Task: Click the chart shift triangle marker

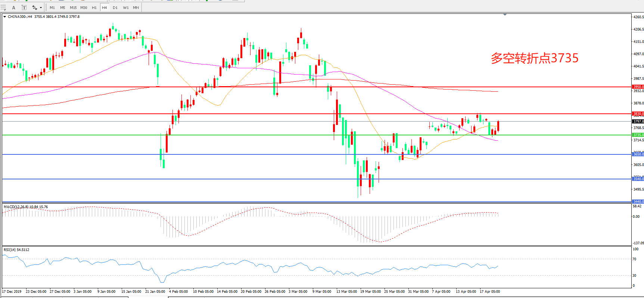Action: (x=505, y=15)
